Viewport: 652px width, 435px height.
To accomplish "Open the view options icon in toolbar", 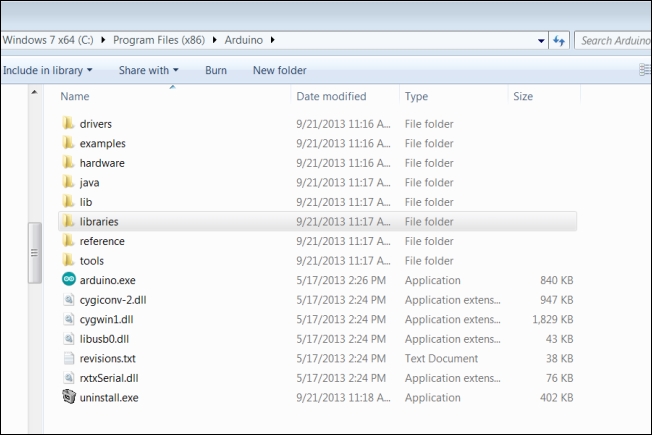I will pos(645,70).
